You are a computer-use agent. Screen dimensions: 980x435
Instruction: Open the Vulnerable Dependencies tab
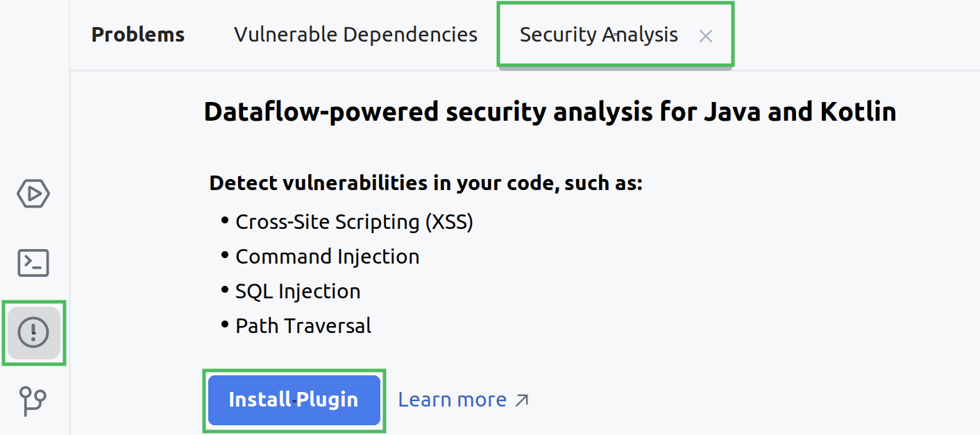[x=355, y=34]
